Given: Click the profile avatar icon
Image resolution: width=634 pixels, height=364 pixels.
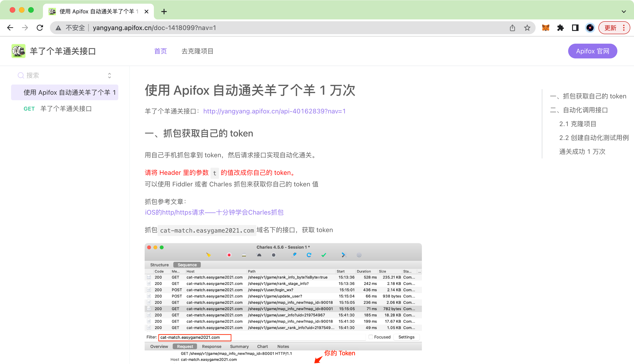Looking at the screenshot, I should (590, 28).
